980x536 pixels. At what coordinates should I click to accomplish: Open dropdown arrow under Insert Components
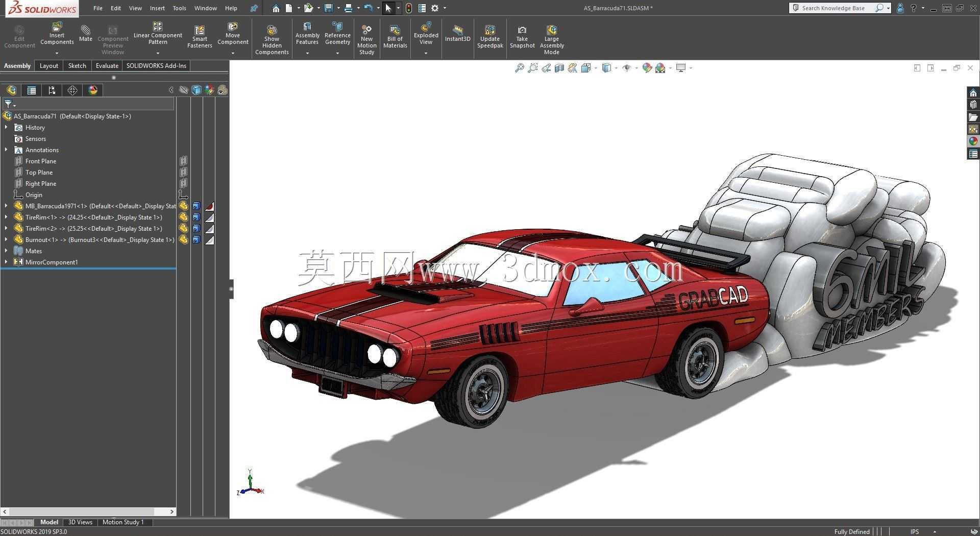click(57, 53)
